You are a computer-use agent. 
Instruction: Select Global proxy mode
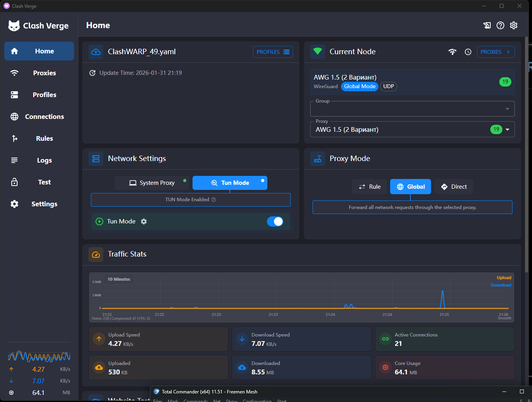[x=410, y=187]
